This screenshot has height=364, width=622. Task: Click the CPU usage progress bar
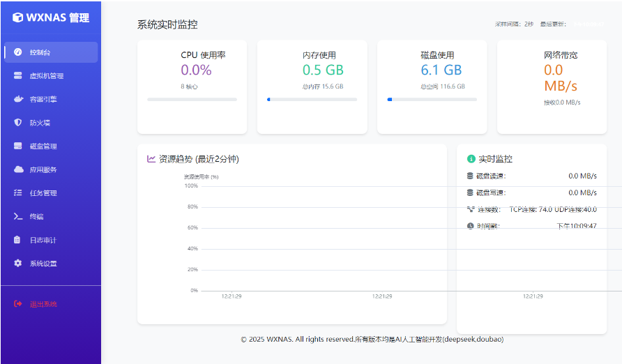click(x=192, y=100)
